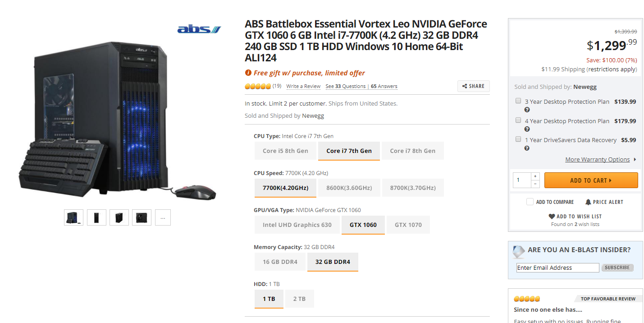644x323 pixels.
Task: Click help icon under 3 Year Protection Plan
Action: (x=527, y=110)
